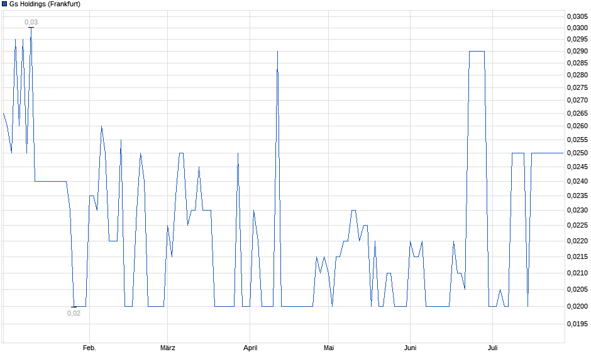Screen dimensions: 591x364
Task: Select the 'Gs Holdings (Frankfurt)' legend title
Action: point(45,4)
